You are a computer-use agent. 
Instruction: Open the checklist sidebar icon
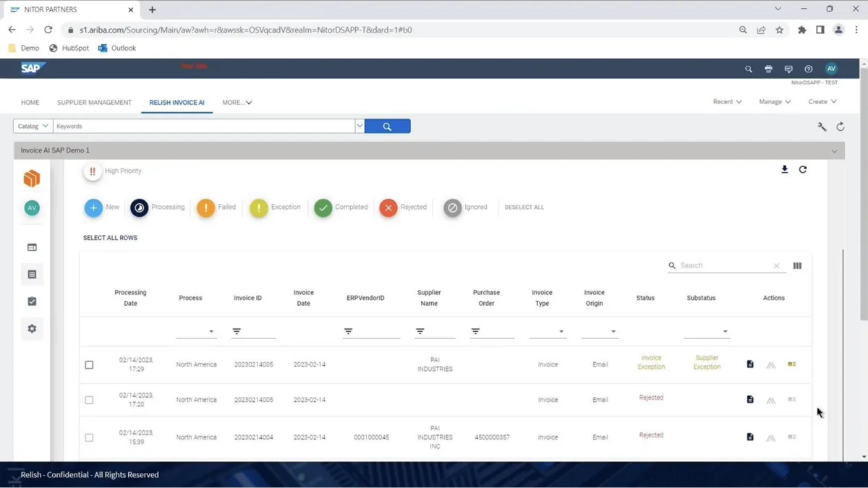(x=32, y=301)
